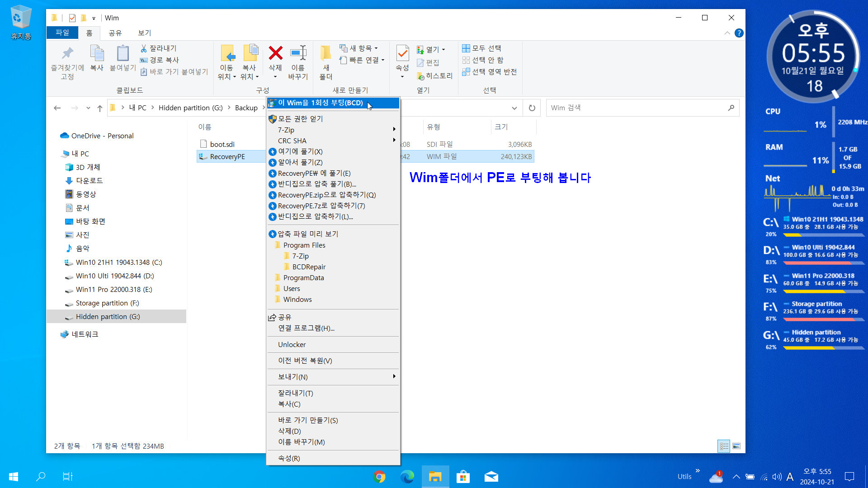This screenshot has height=488, width=868.
Task: Click the refresh button beside address bar
Action: pyautogui.click(x=532, y=108)
